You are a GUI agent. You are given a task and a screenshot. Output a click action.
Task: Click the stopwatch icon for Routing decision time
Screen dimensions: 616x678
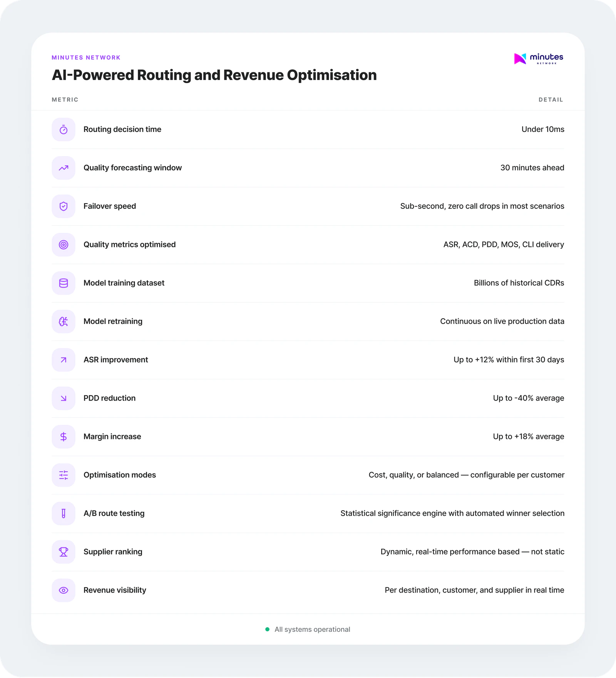pos(64,130)
